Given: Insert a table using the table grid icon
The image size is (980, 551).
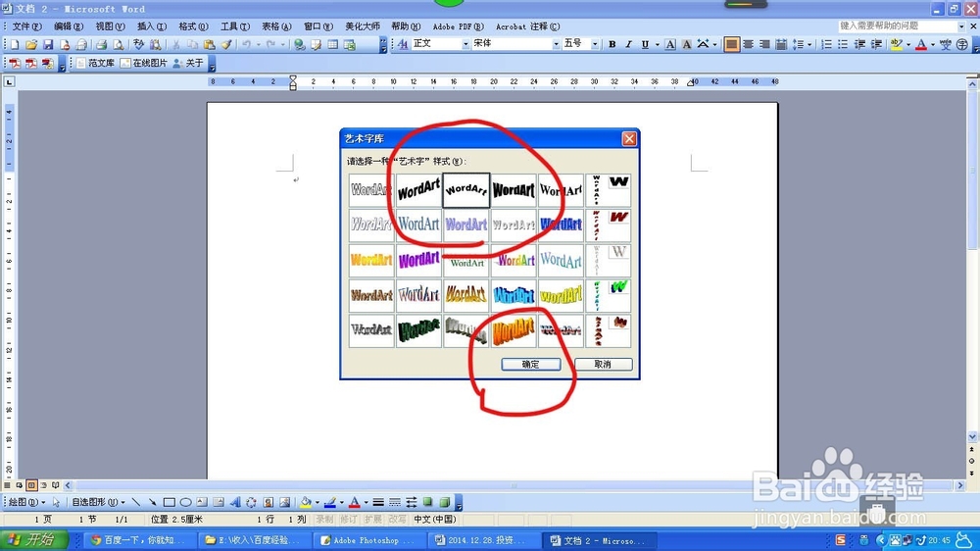Looking at the screenshot, I should (x=333, y=44).
